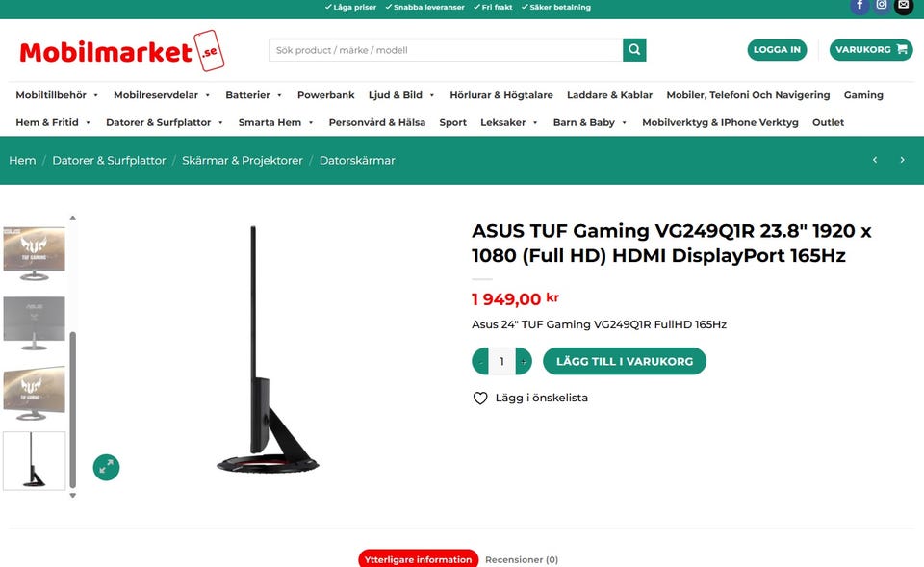The image size is (924, 567).
Task: Expand product image with zoom icon
Action: (106, 468)
